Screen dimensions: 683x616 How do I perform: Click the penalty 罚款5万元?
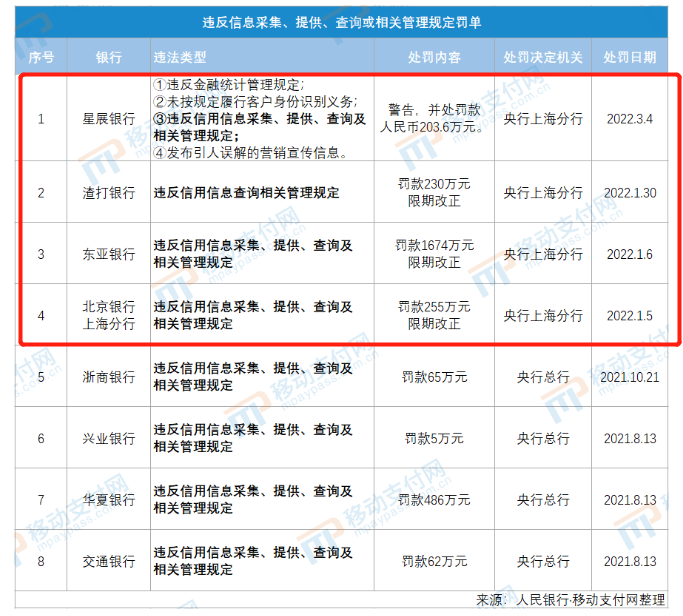tap(434, 438)
